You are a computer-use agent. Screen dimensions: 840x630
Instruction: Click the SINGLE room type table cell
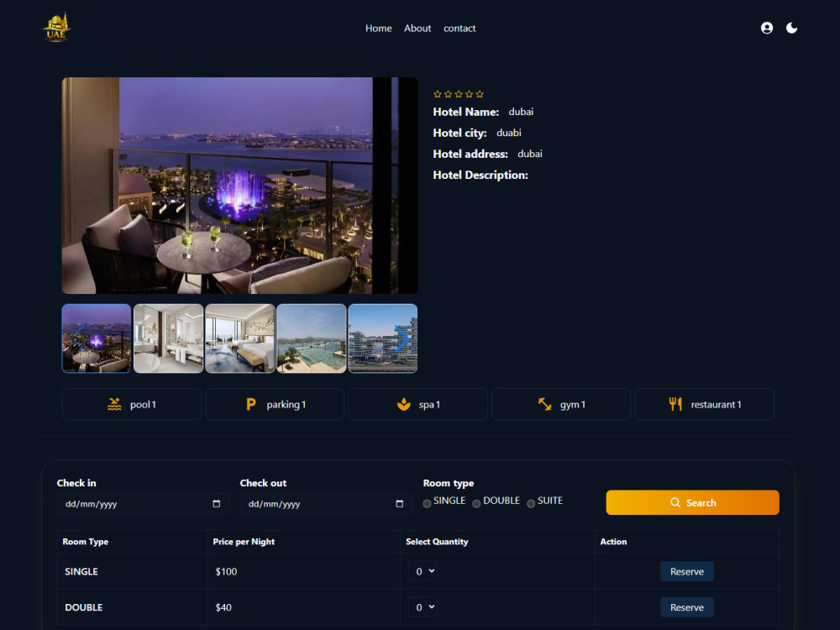[x=133, y=571]
